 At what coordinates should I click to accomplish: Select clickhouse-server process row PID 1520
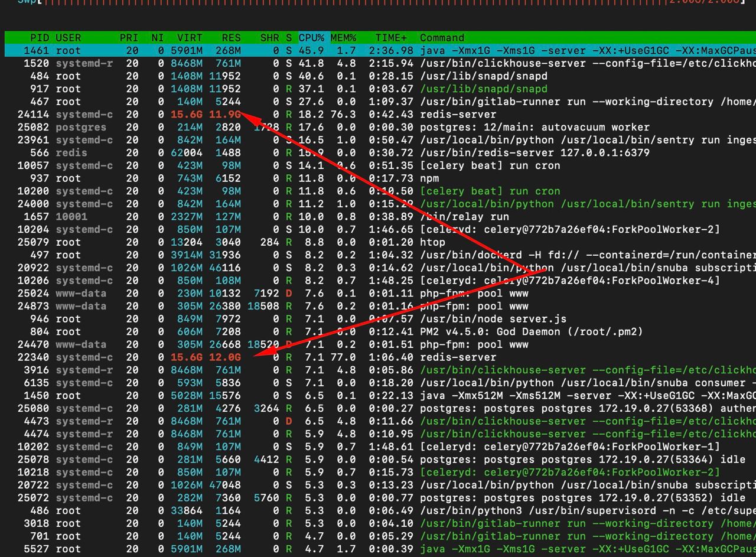click(380, 63)
